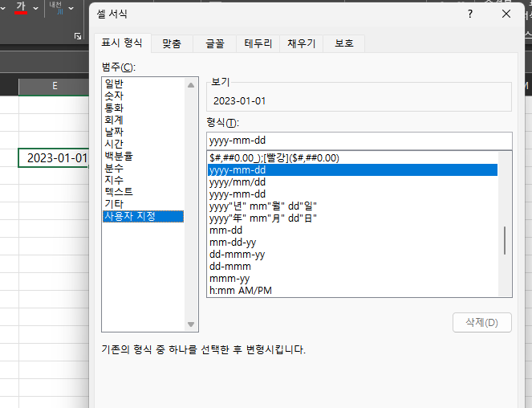The width and height of the screenshot is (532, 408).
Task: Click the category list scroll-down arrow
Action: pos(191,324)
